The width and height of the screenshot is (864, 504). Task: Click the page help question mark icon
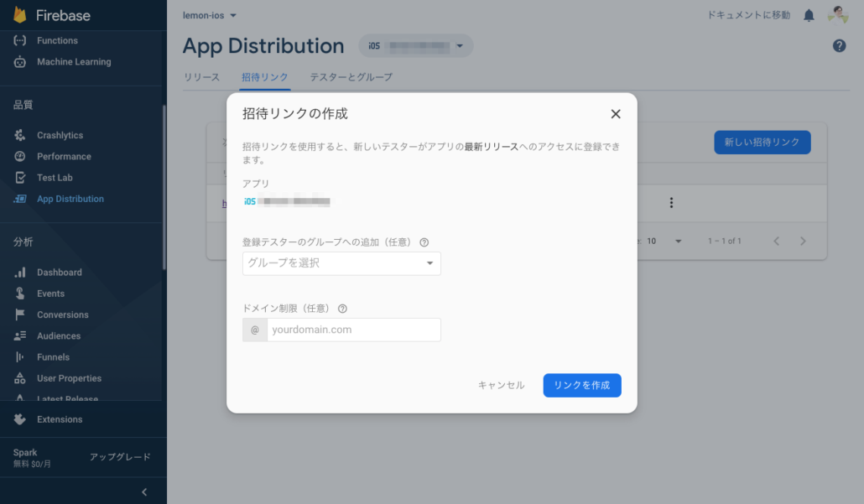click(x=839, y=46)
